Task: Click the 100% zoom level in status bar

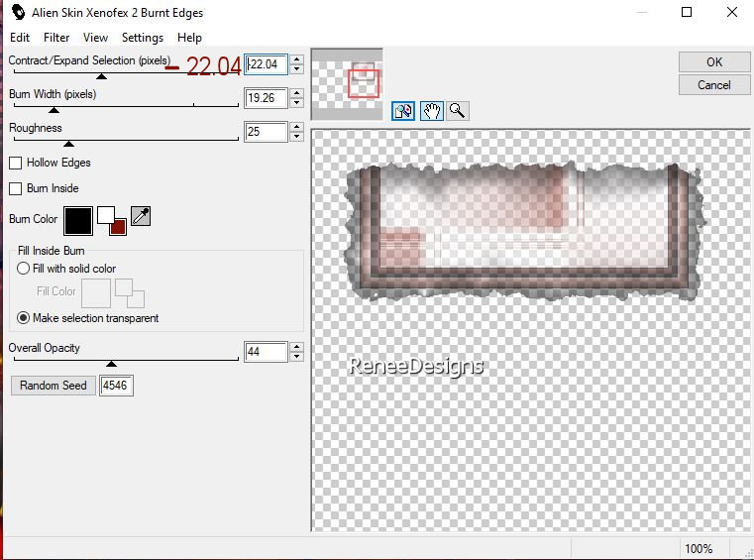Action: pos(699,549)
